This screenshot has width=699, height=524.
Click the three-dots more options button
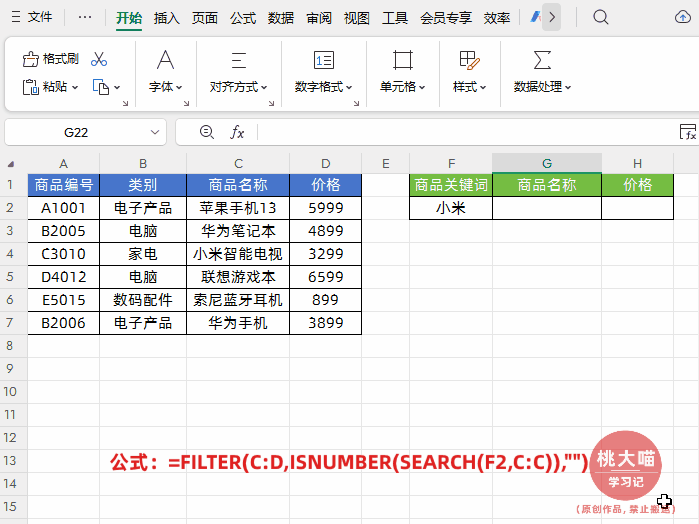pyautogui.click(x=85, y=17)
